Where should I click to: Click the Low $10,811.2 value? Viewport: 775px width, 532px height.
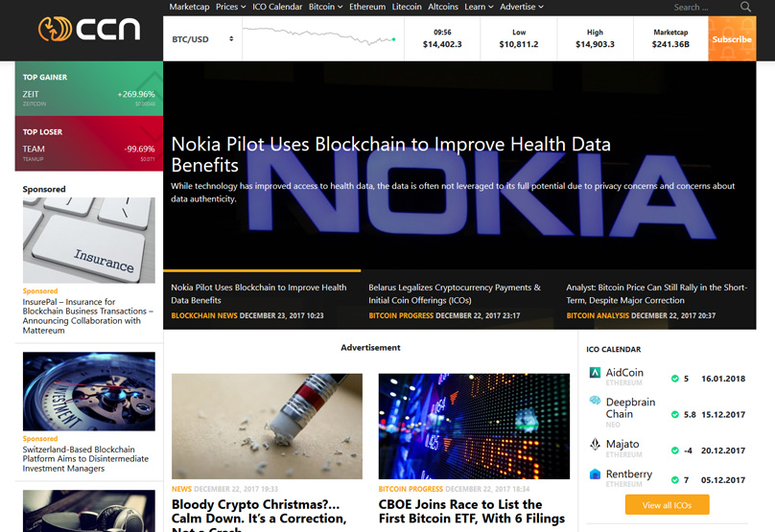[519, 44]
